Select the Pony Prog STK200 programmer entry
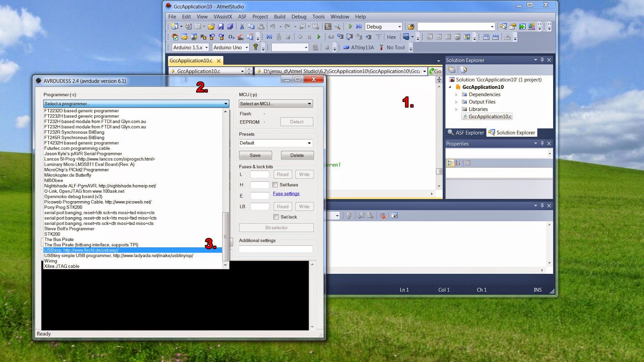 [x=133, y=207]
